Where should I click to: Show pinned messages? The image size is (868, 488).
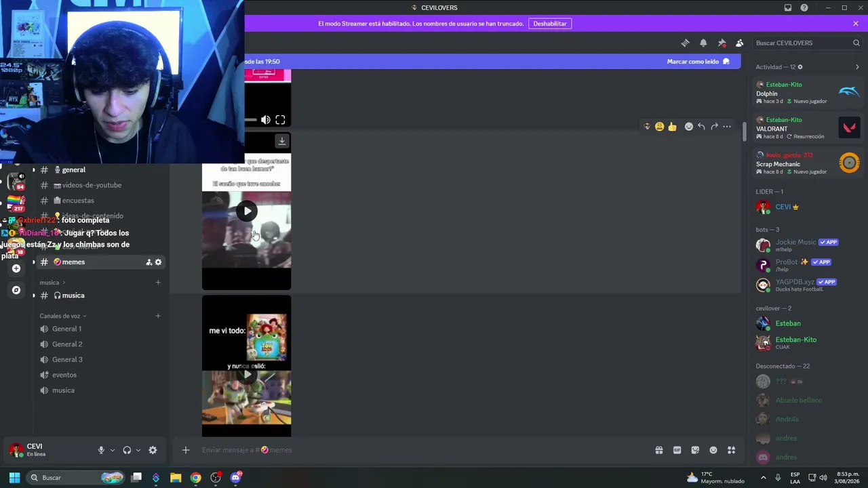(x=722, y=43)
